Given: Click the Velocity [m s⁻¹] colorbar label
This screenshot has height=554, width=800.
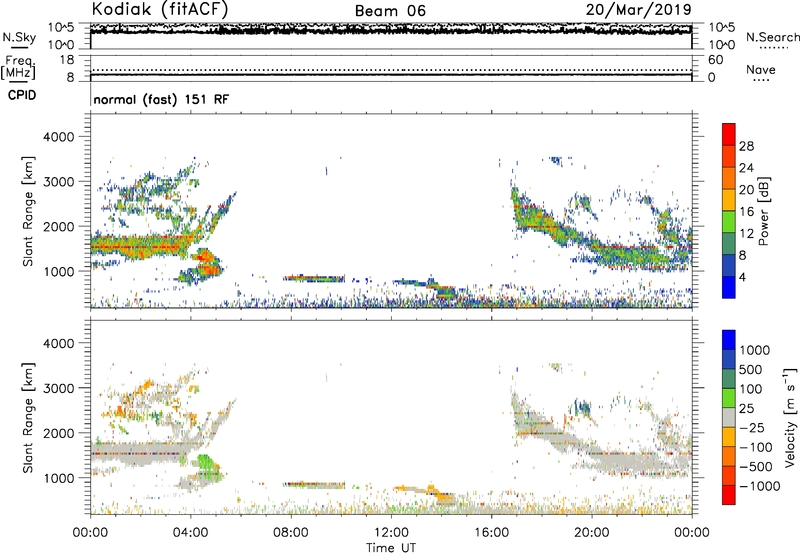Looking at the screenshot, I should pos(763,414).
